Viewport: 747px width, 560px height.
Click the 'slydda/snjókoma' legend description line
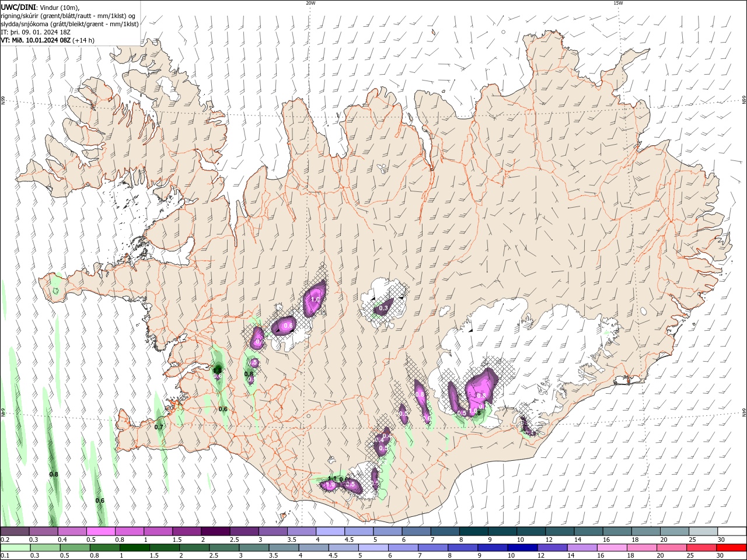click(x=69, y=24)
